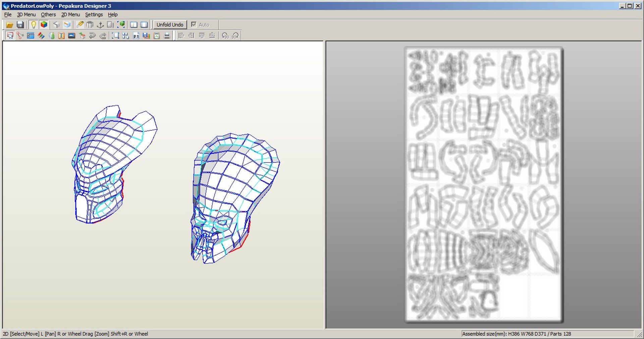
Task: Click the unfolded pattern sheet in 2D view
Action: (484, 184)
